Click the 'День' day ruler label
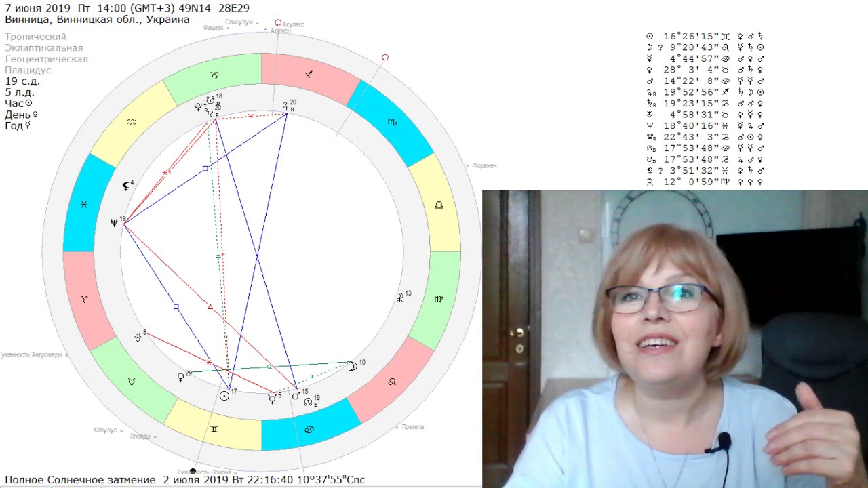868x488 pixels. 18,115
